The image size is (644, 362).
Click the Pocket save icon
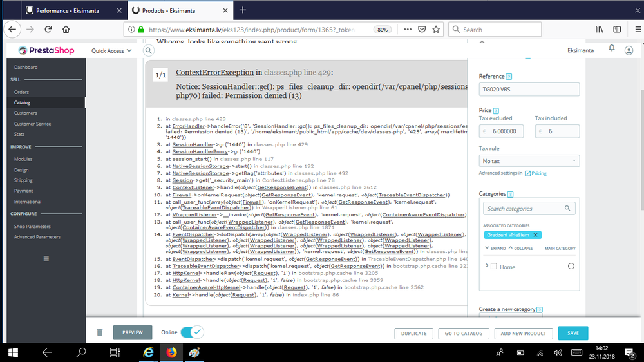pyautogui.click(x=422, y=29)
